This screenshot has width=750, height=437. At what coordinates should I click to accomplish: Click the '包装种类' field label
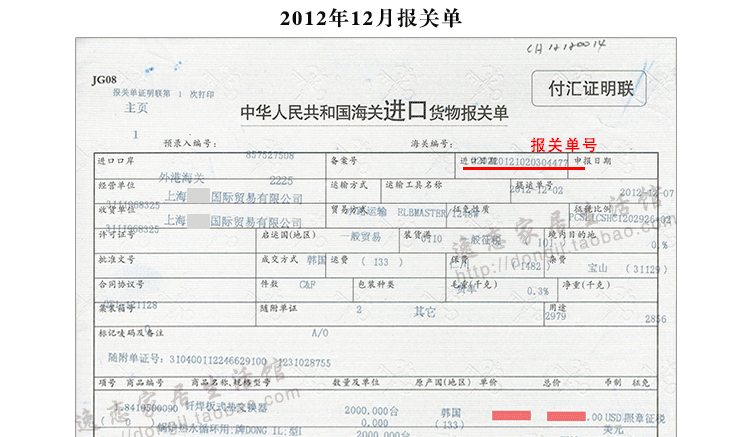pyautogui.click(x=376, y=284)
